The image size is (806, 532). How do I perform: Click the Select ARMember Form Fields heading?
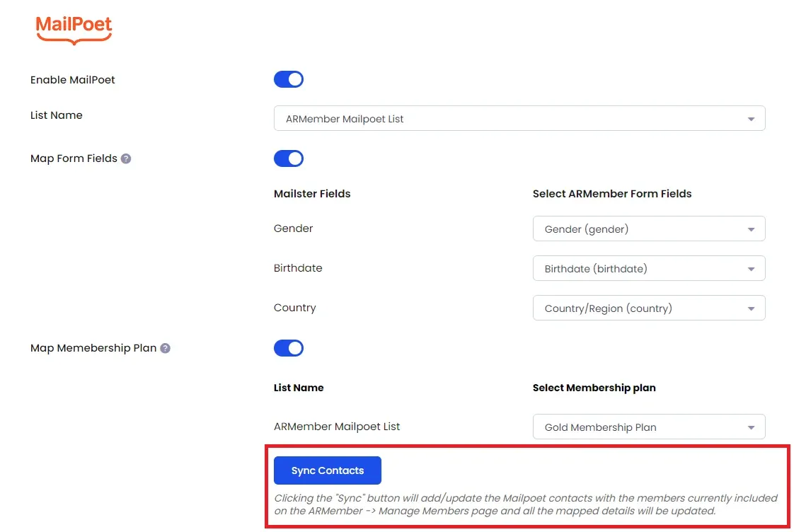tap(612, 194)
